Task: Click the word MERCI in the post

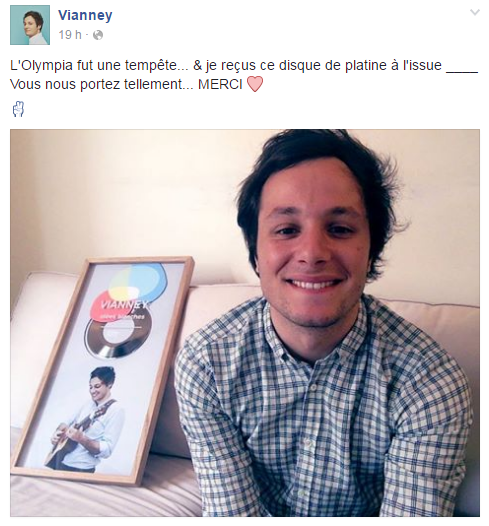Action: 220,85
